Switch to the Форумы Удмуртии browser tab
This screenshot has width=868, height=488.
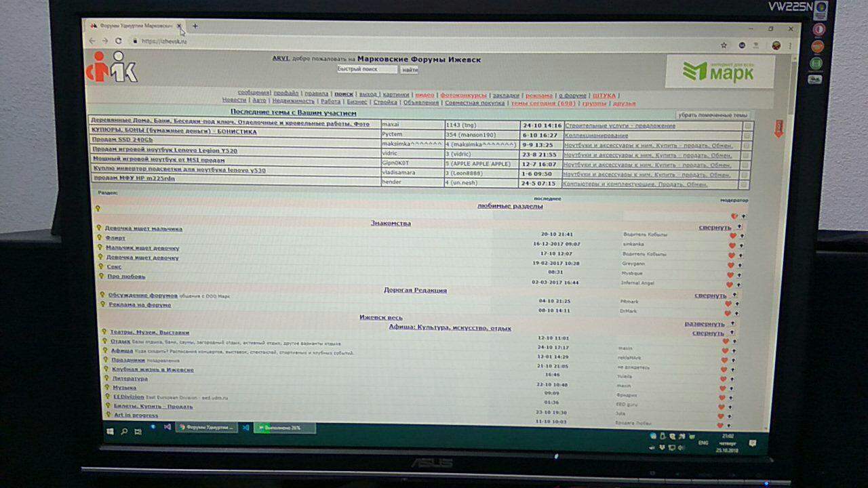click(135, 26)
